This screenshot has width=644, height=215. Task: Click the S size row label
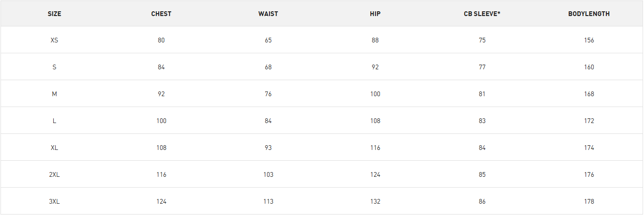54,67
